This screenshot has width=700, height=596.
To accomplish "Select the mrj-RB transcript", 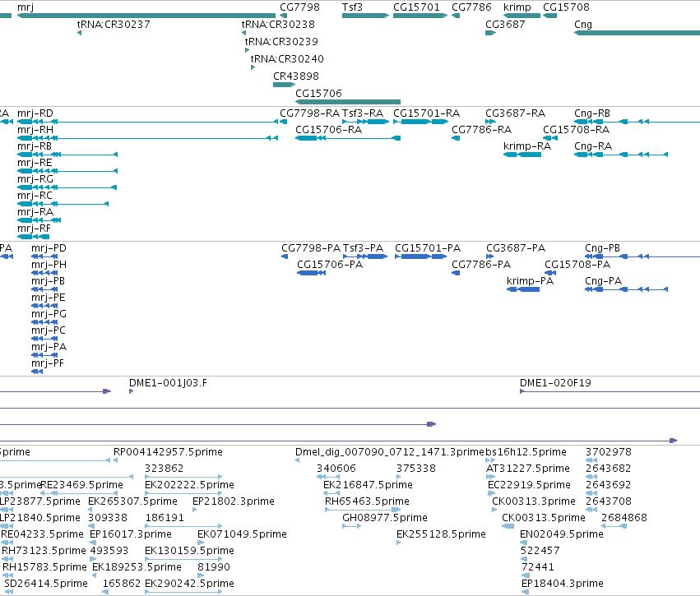I will coord(67,155).
